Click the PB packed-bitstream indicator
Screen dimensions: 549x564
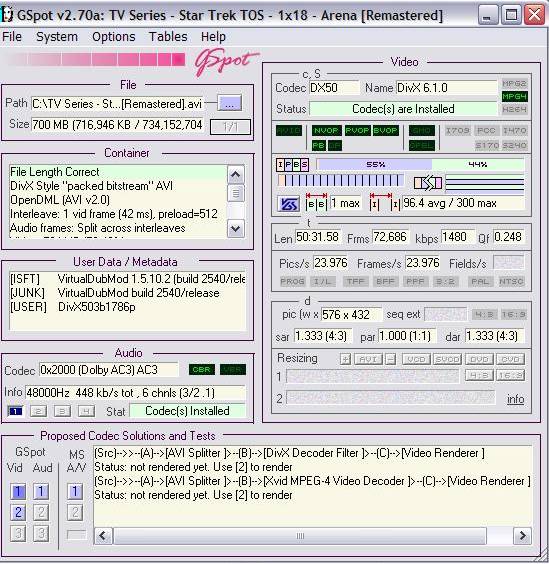click(x=318, y=145)
